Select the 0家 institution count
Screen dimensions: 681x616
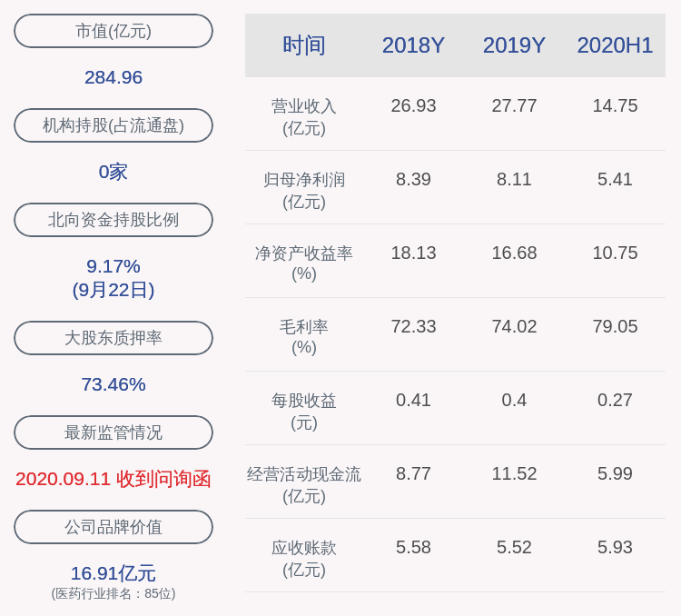[113, 172]
